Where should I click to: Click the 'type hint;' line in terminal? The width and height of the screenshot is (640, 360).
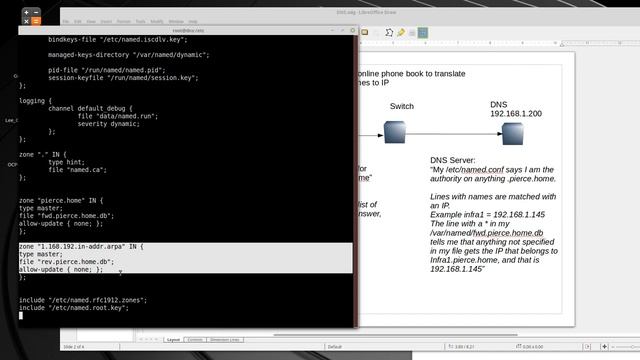66,162
